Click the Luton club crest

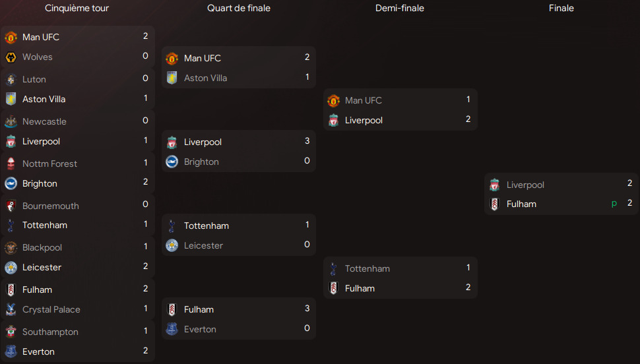click(11, 79)
